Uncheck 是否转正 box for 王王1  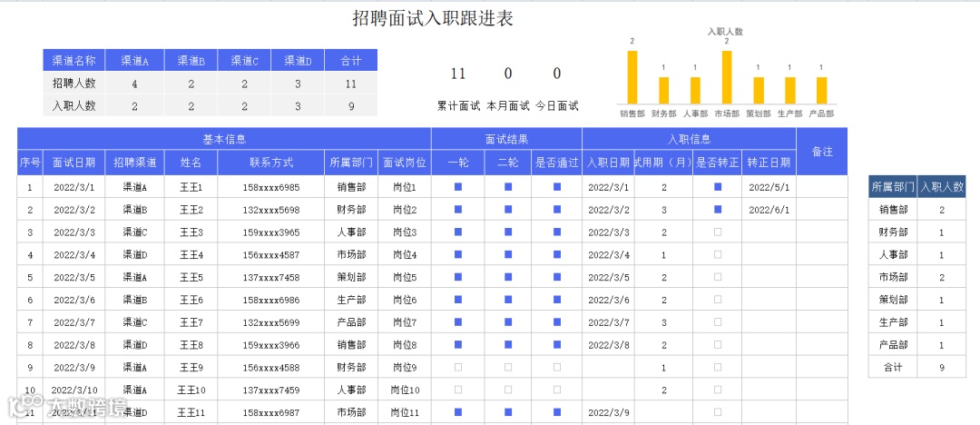tap(718, 186)
